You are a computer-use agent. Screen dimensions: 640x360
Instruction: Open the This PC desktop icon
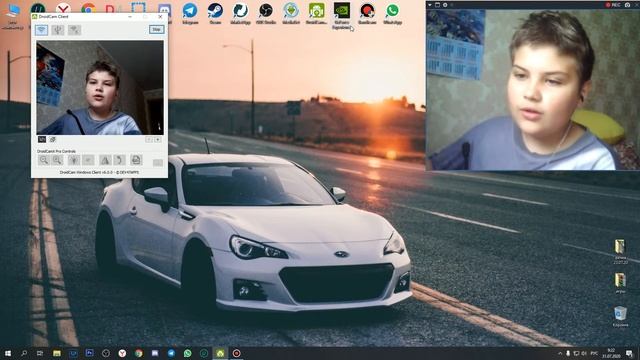[x=13, y=16]
